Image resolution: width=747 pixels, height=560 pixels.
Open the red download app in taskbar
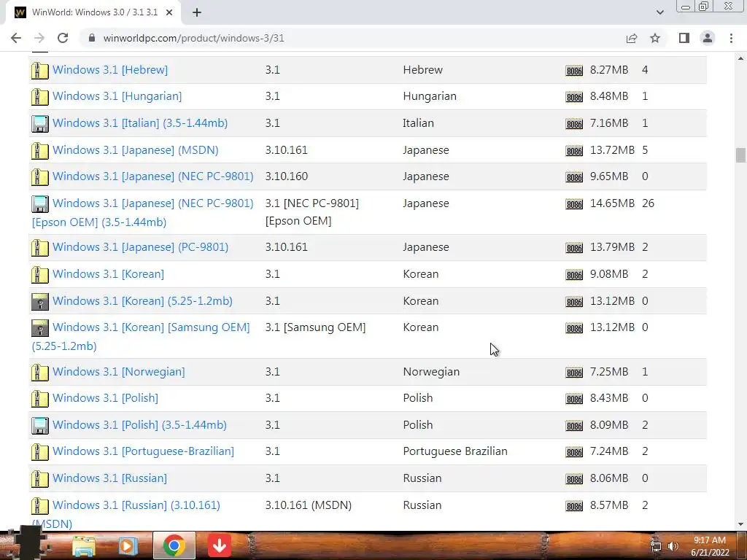(219, 545)
